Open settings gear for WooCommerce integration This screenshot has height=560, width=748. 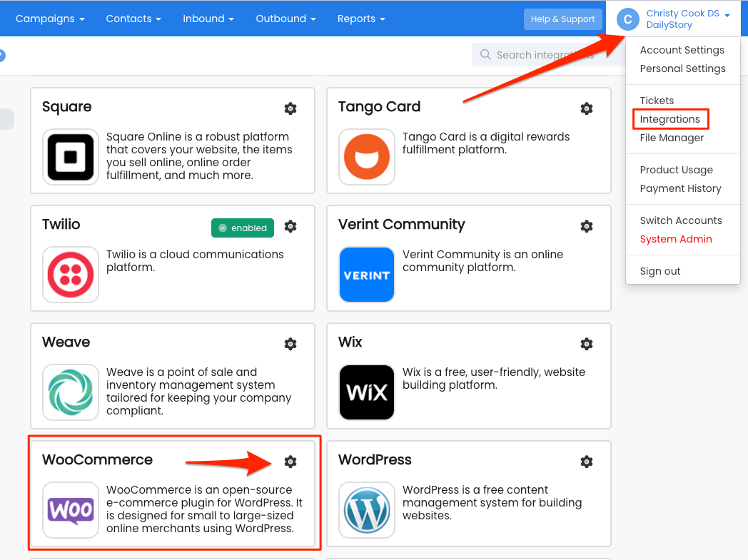290,462
